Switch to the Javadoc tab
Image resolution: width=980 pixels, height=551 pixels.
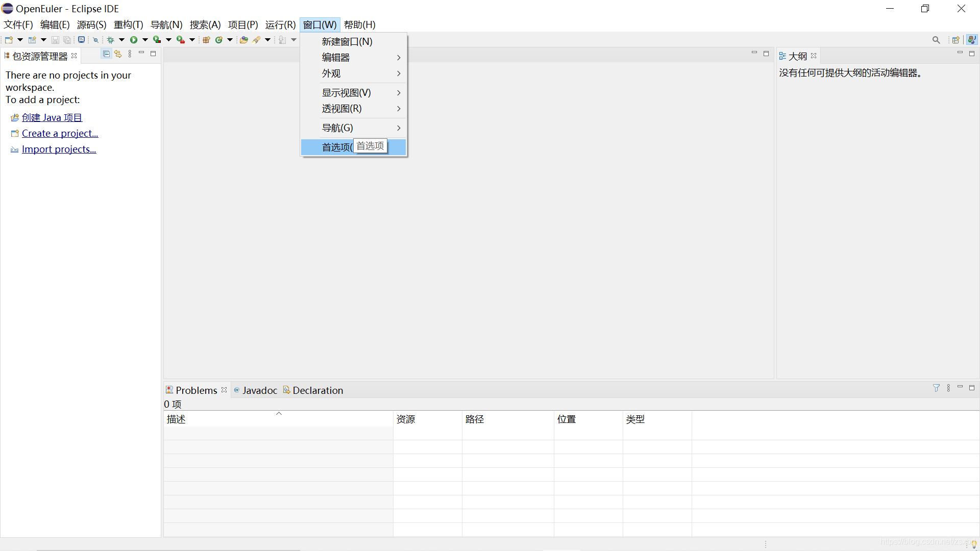(x=259, y=390)
